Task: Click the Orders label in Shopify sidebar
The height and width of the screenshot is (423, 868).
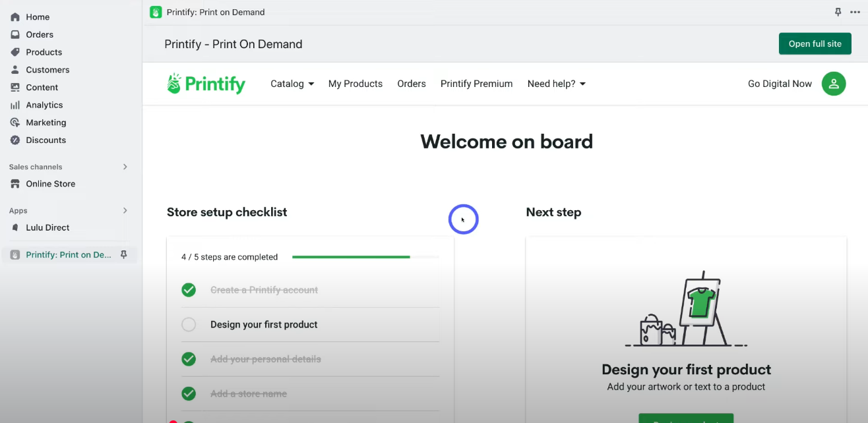Action: (x=40, y=34)
